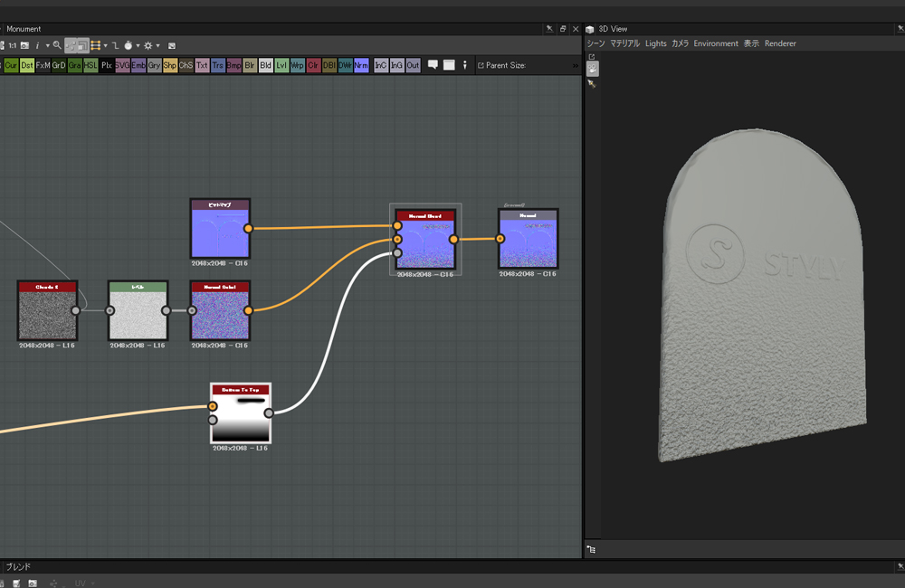The image size is (905, 588).
Task: Open the マテリアル menu in 3D View
Action: point(625,43)
